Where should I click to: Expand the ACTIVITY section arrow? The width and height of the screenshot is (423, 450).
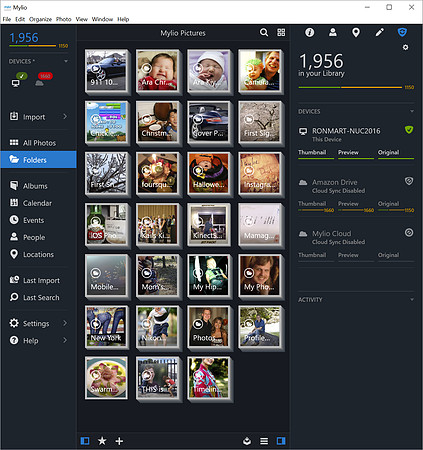coord(412,299)
